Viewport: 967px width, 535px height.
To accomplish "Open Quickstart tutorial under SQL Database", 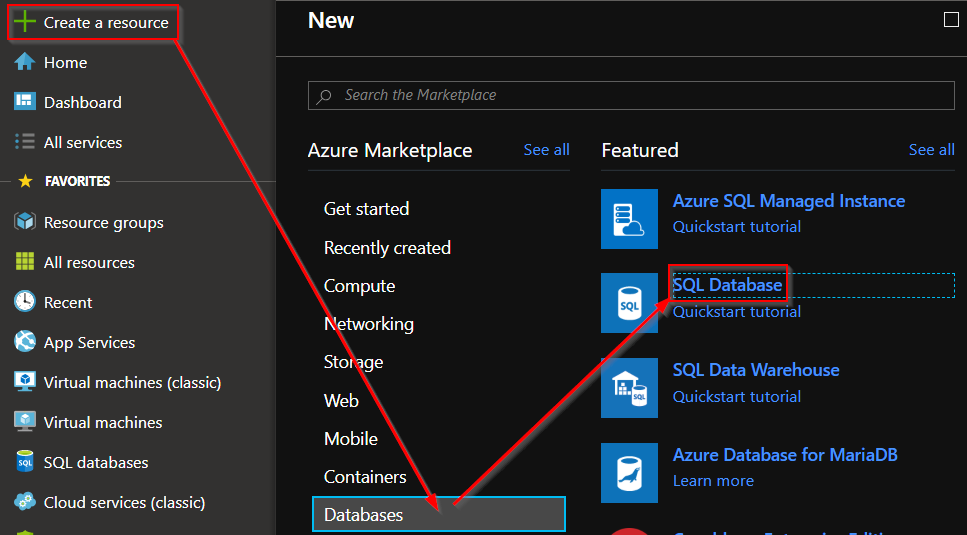I will coord(737,312).
